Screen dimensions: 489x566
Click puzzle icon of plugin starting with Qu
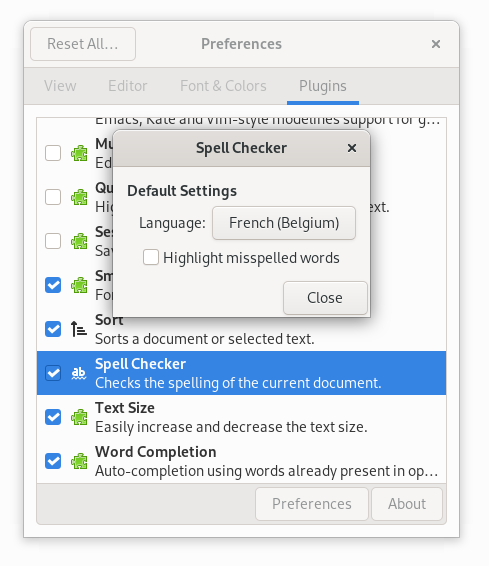79,197
